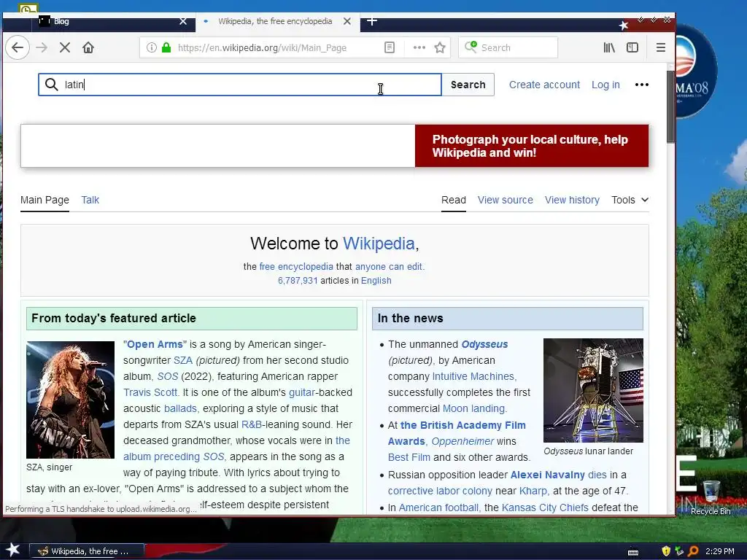The image size is (747, 560).
Task: Open the Oppenheimer link
Action: tap(462, 441)
